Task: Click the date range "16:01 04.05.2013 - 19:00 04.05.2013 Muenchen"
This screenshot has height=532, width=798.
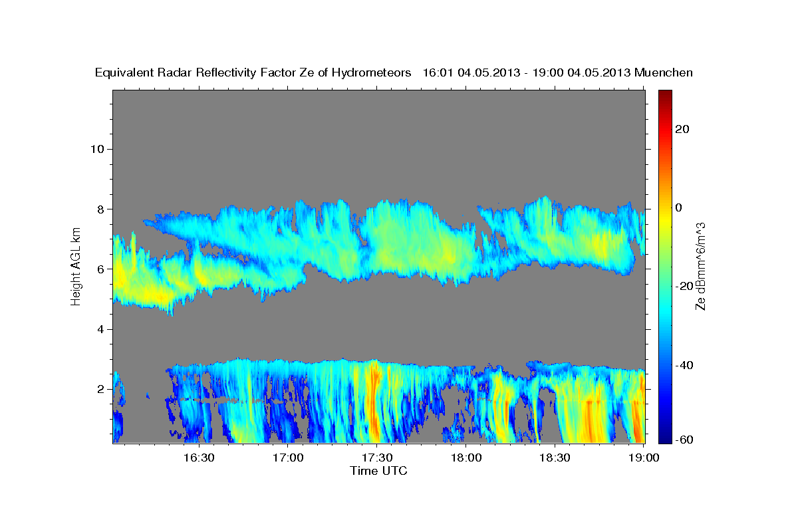Action: click(x=557, y=72)
